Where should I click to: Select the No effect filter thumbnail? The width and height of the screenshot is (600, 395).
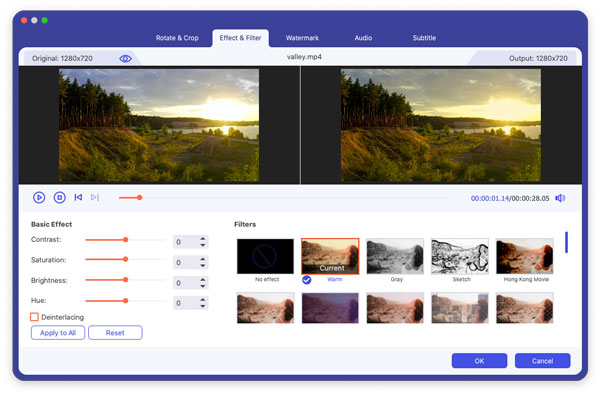click(265, 256)
